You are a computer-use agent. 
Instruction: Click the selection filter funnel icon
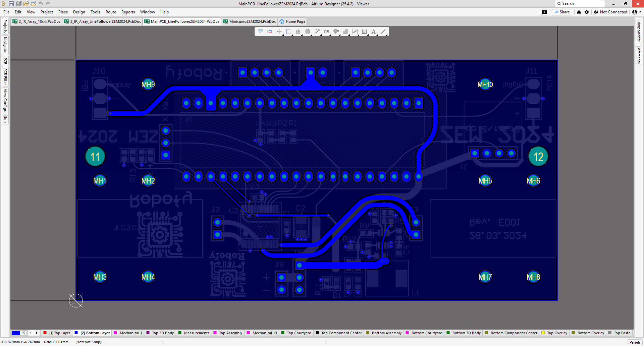(260, 32)
